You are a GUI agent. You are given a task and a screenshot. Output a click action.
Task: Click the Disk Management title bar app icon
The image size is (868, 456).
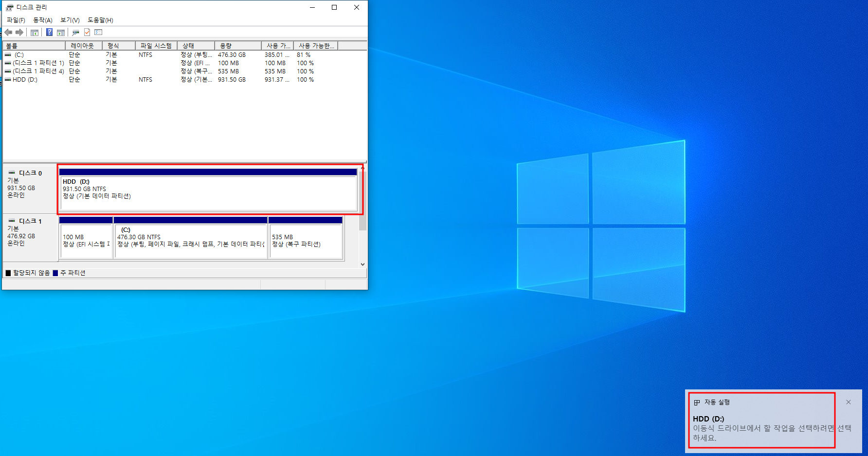[9, 7]
